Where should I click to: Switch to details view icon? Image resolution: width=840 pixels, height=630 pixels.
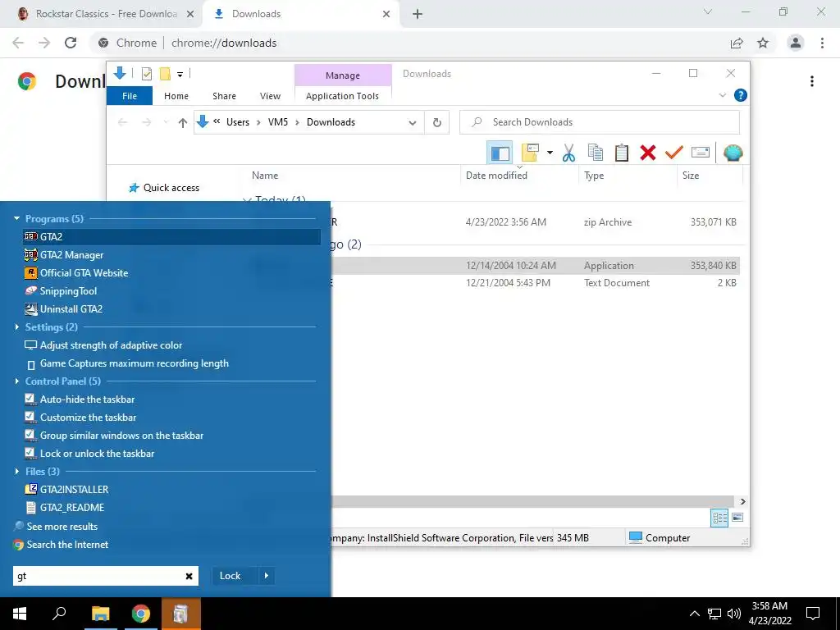(719, 518)
